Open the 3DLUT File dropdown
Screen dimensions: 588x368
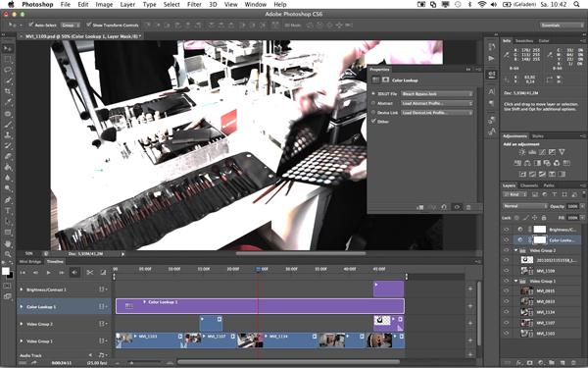click(437, 93)
